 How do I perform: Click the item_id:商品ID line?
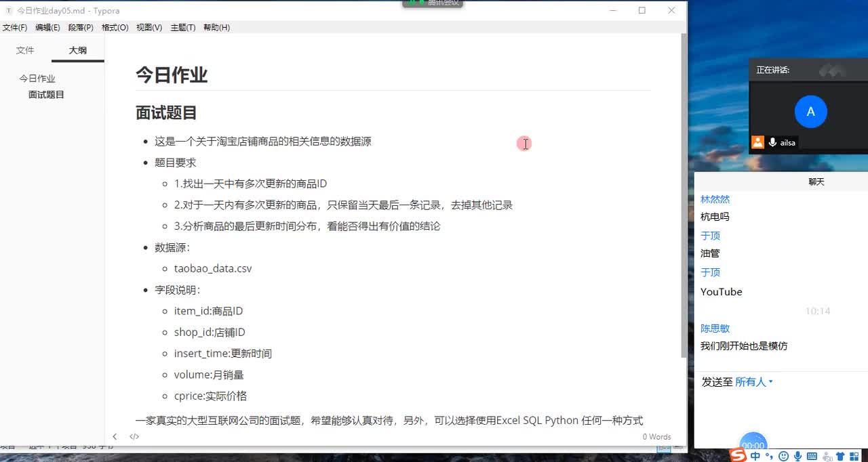[x=208, y=312]
